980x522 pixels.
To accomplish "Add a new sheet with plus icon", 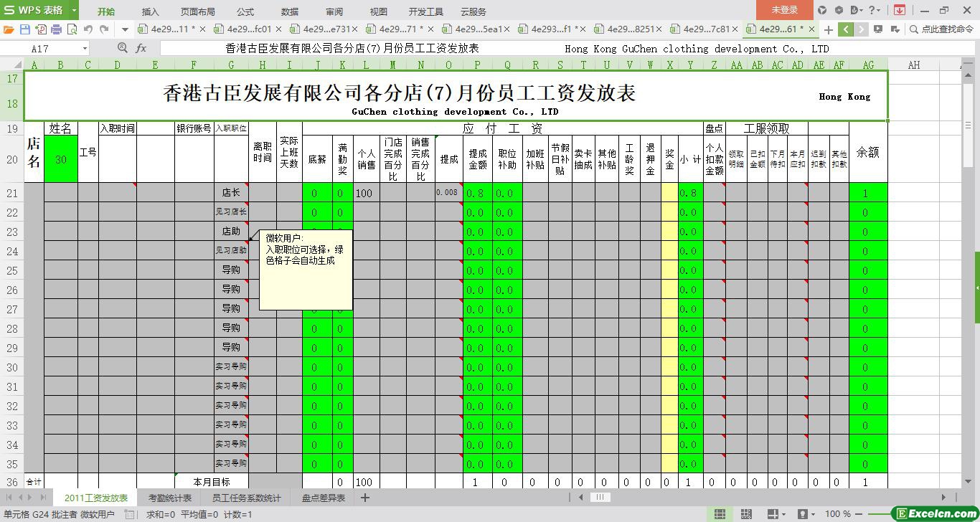I will coord(364,498).
